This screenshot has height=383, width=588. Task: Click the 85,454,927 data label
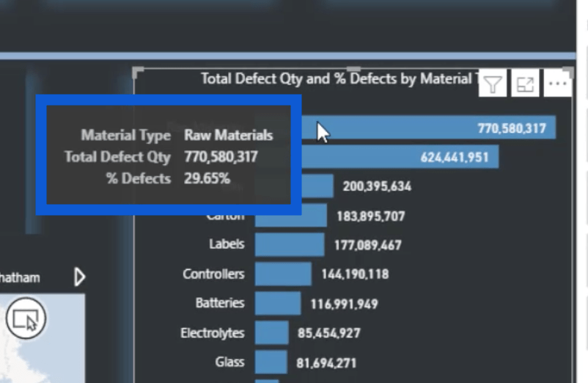329,333
